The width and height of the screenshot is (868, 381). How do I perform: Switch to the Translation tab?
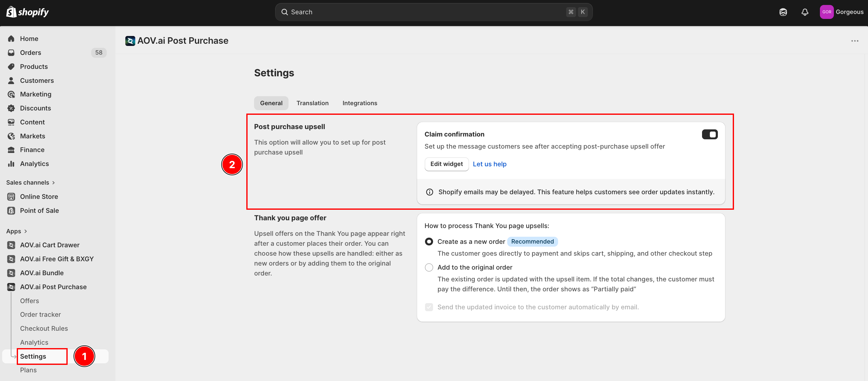point(312,103)
